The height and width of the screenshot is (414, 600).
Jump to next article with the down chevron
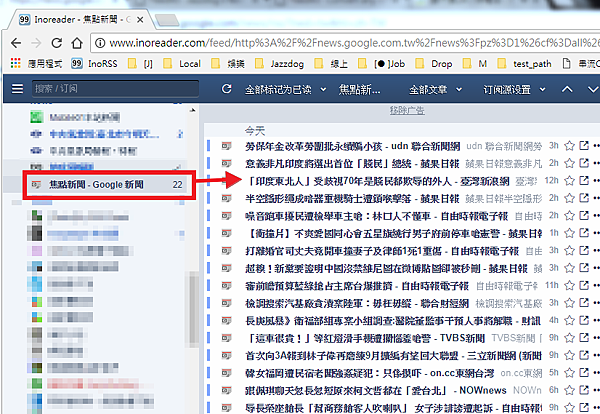pyautogui.click(x=593, y=89)
